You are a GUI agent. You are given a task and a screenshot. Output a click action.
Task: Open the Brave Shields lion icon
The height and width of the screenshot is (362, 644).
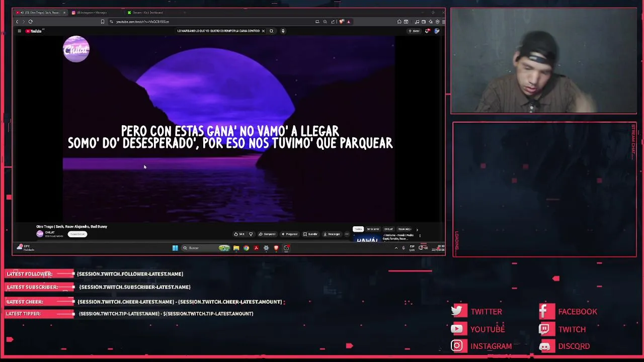(x=342, y=22)
